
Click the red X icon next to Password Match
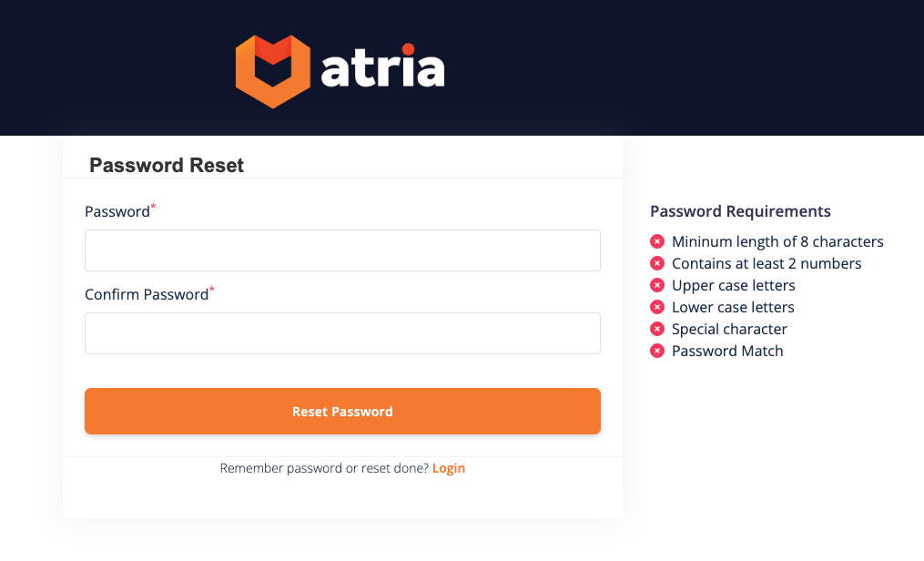[x=657, y=351]
